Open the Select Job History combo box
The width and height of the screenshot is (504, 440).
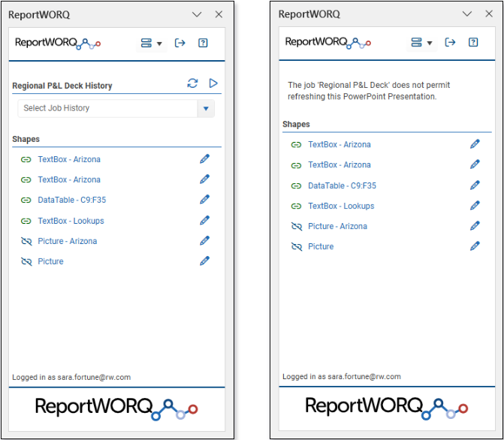point(107,108)
